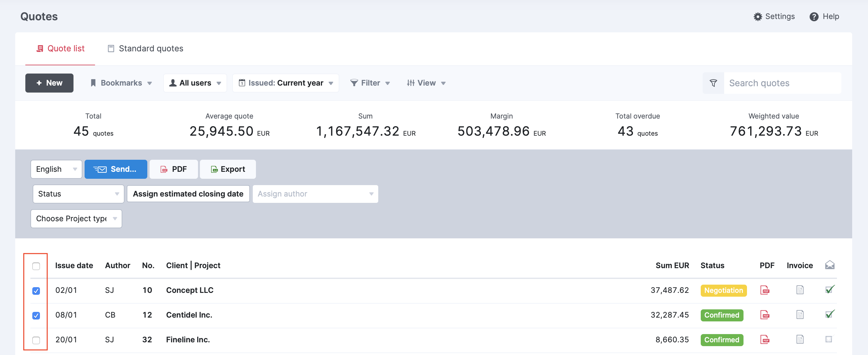The height and width of the screenshot is (355, 868).
Task: Click invoice document icon for Concept LLC
Action: coord(800,290)
